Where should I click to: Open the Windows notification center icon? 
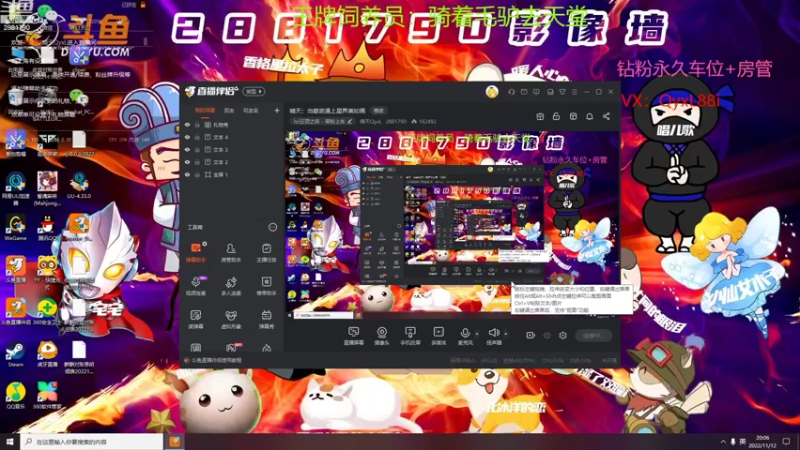(786, 442)
